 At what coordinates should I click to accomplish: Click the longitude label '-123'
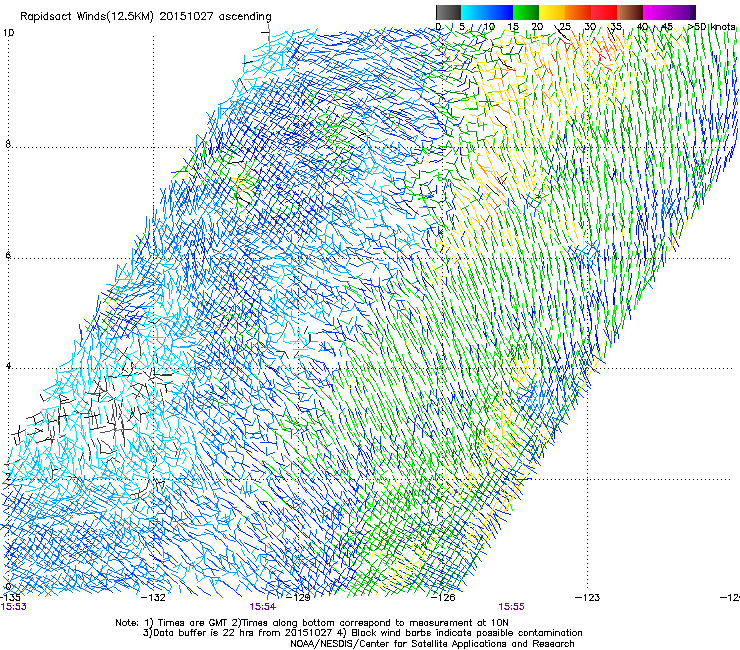588,598
